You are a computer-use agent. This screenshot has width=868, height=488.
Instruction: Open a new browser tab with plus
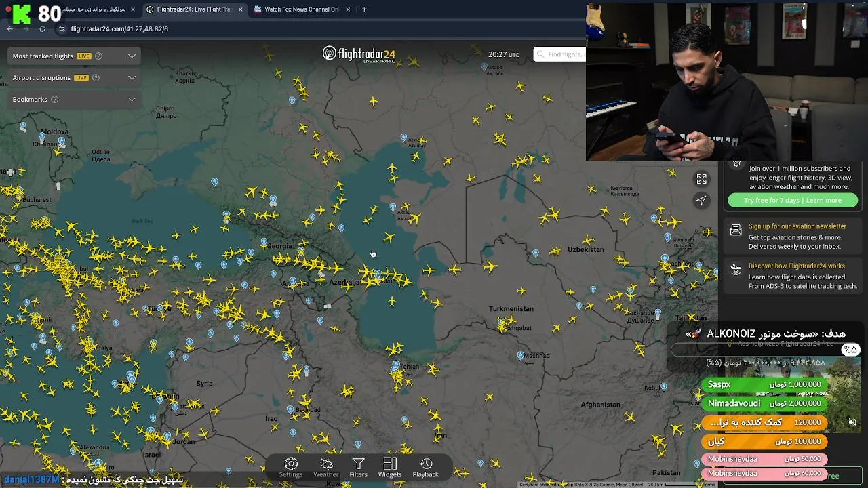click(x=364, y=9)
